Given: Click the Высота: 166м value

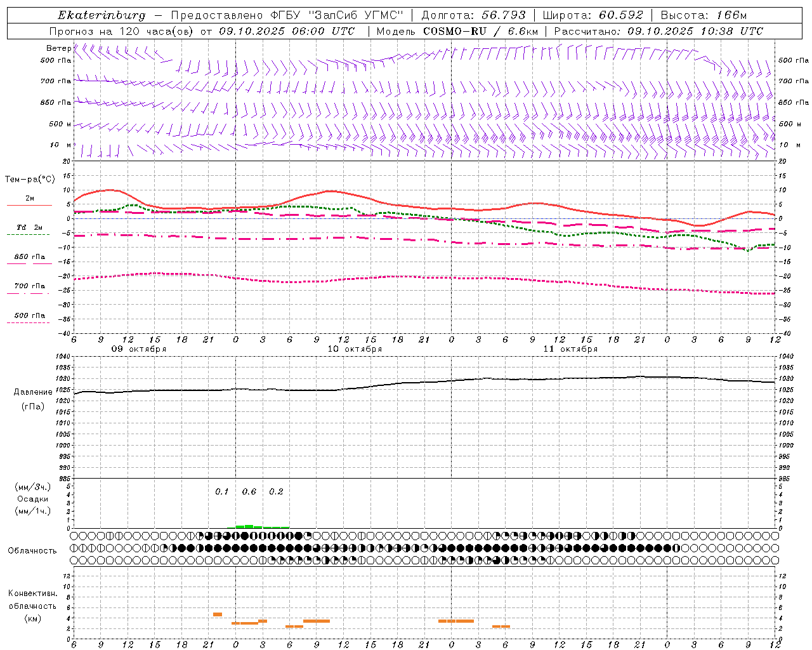Looking at the screenshot, I should point(704,15).
